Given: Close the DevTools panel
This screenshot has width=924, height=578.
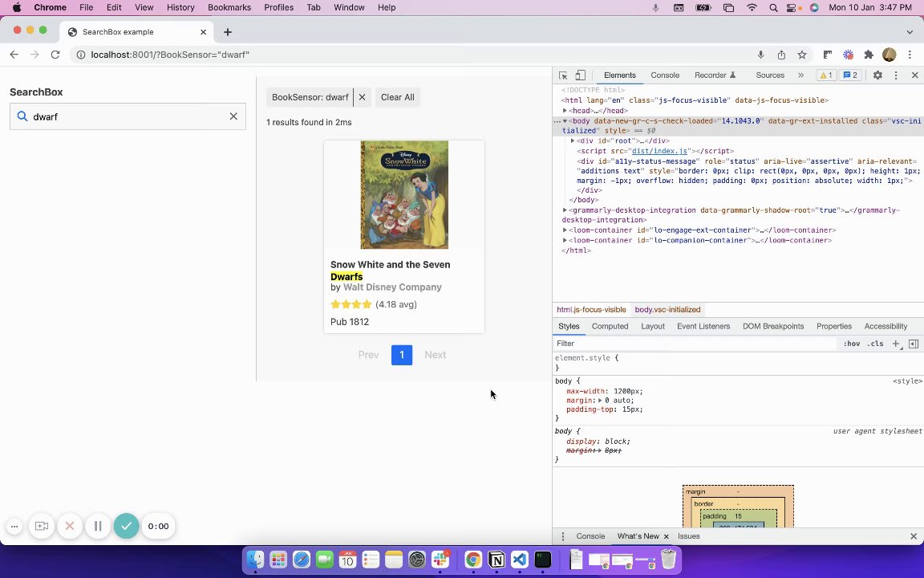Looking at the screenshot, I should 914,75.
